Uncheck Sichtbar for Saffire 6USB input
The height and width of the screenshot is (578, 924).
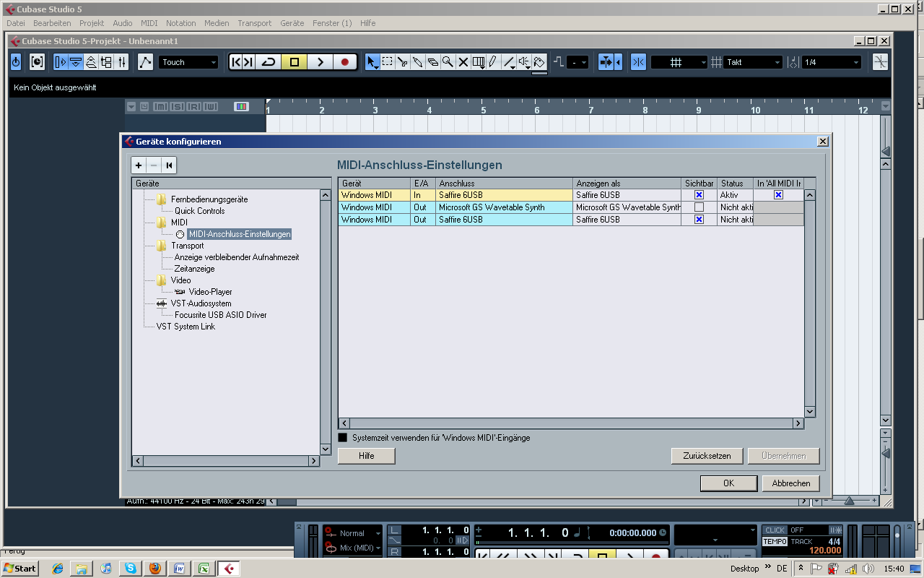click(699, 195)
